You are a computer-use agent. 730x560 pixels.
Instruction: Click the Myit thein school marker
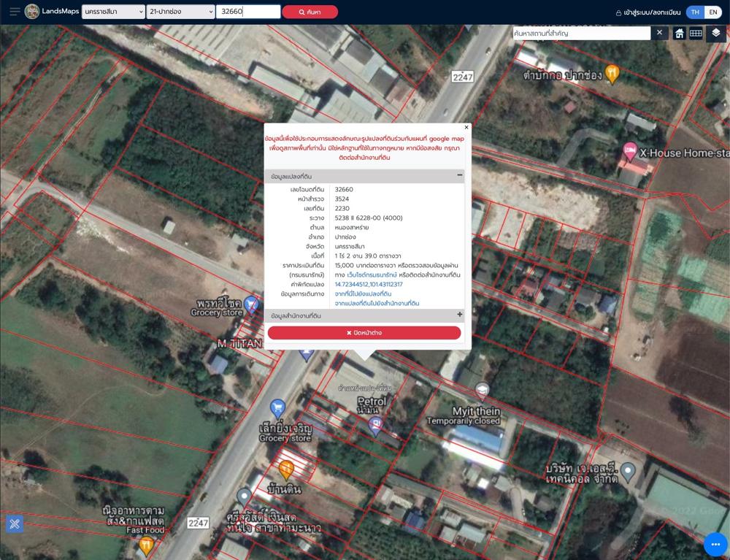click(x=483, y=392)
